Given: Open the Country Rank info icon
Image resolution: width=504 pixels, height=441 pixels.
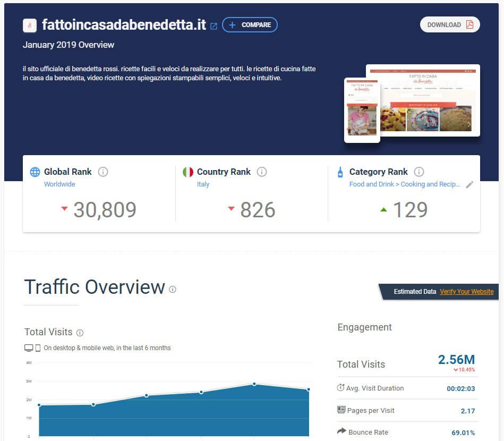Looking at the screenshot, I should [x=262, y=172].
